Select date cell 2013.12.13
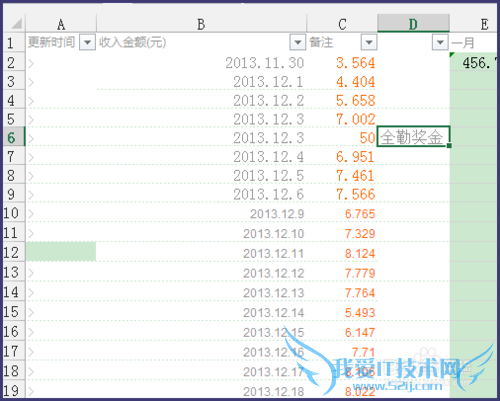This screenshot has width=500, height=401. (x=201, y=292)
